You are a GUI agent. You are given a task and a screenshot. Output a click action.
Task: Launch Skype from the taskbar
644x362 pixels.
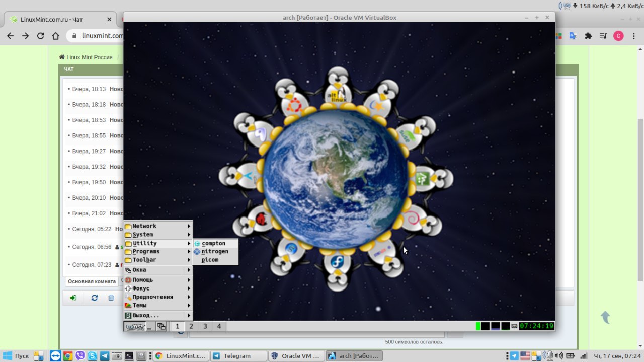coord(93,356)
